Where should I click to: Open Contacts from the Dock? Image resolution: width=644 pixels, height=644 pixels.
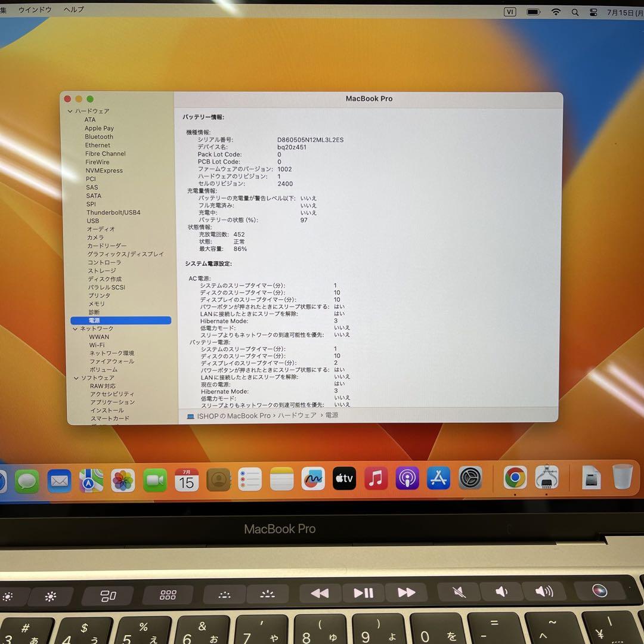click(x=218, y=479)
